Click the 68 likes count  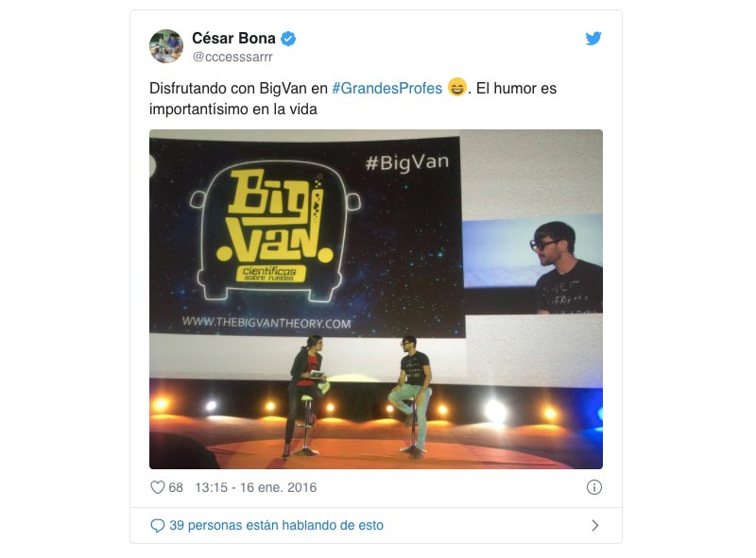(x=176, y=487)
